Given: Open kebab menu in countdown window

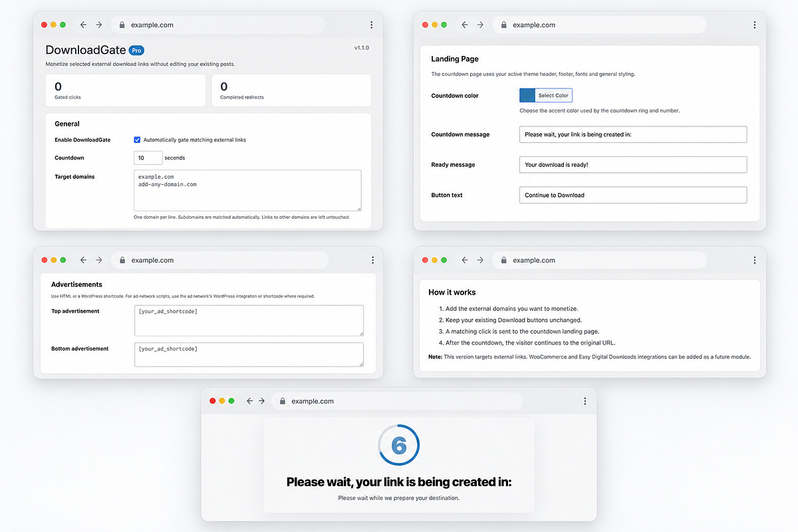Looking at the screenshot, I should point(585,401).
